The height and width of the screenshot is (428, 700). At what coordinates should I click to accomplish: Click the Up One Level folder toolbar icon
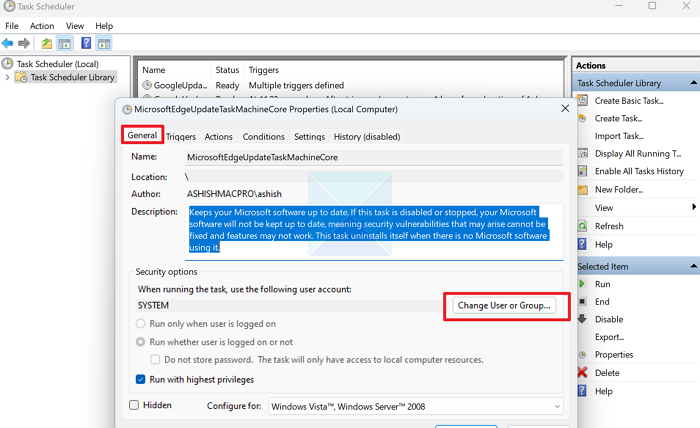tap(47, 43)
